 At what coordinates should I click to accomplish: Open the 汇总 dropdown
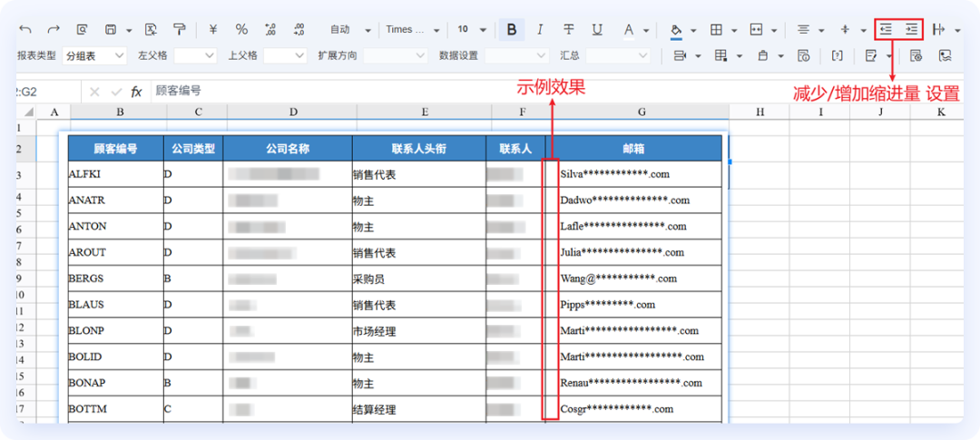[x=618, y=55]
